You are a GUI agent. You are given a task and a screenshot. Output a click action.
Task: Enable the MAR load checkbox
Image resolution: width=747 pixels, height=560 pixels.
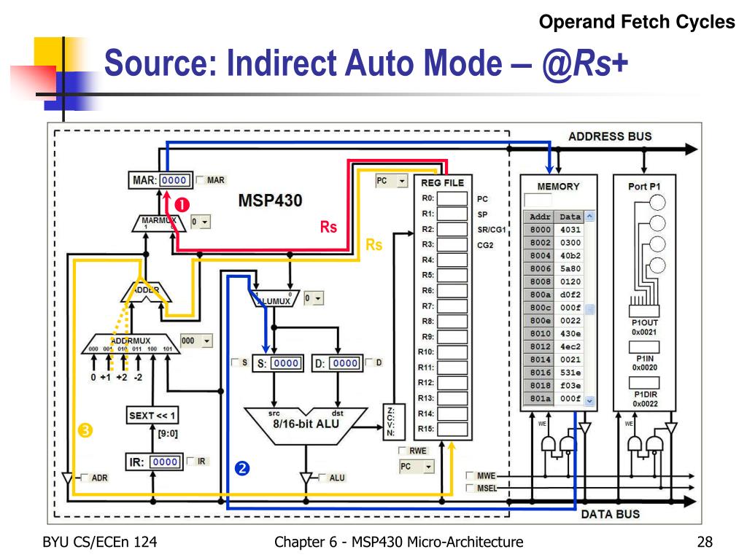pyautogui.click(x=200, y=180)
